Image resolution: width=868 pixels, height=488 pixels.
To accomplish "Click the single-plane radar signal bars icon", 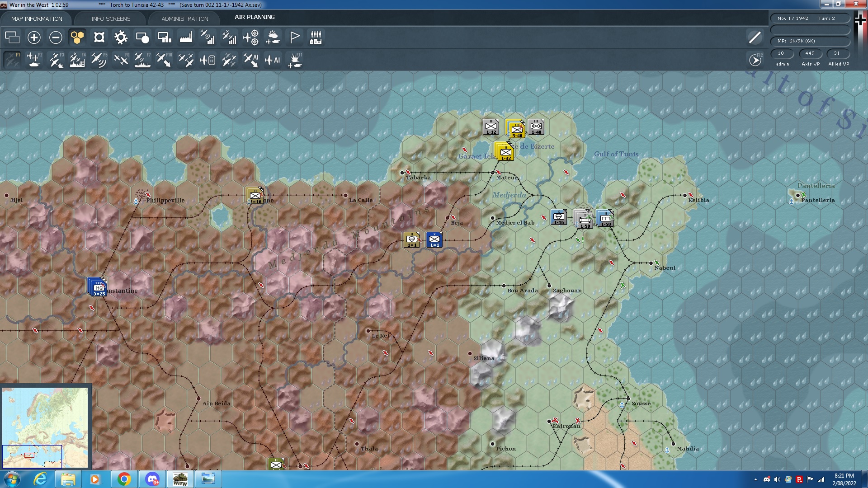I will [x=208, y=38].
